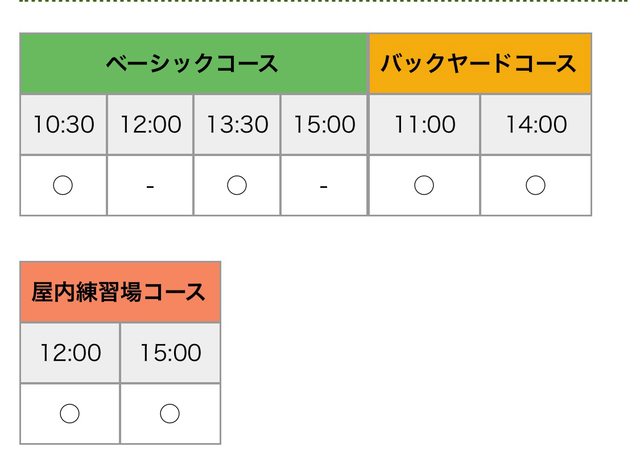Click the dash under Basic course 12:00
The image size is (640, 471).
150,185
